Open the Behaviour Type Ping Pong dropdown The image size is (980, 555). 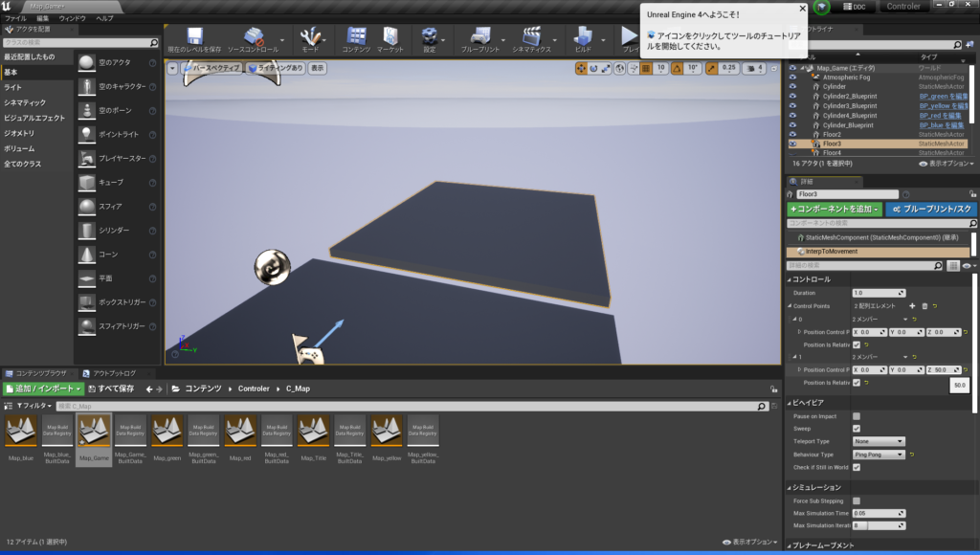(878, 455)
